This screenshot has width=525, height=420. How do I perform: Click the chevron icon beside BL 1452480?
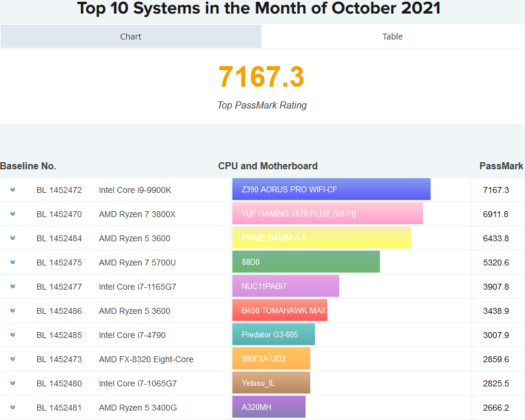coord(13,383)
